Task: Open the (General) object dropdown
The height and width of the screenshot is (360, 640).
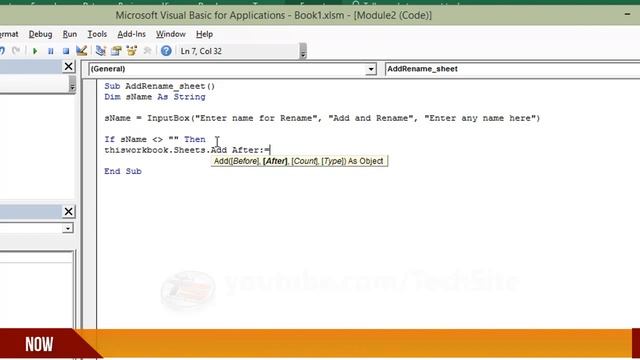Action: [371, 69]
